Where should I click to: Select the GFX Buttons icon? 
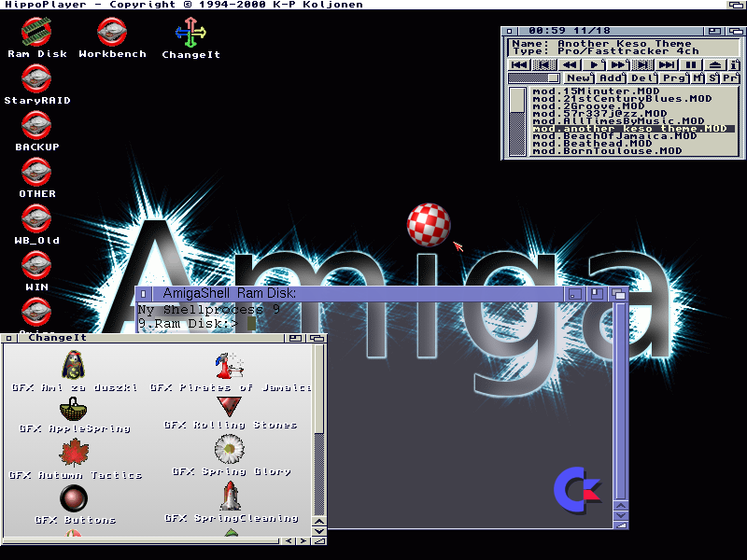tap(74, 497)
